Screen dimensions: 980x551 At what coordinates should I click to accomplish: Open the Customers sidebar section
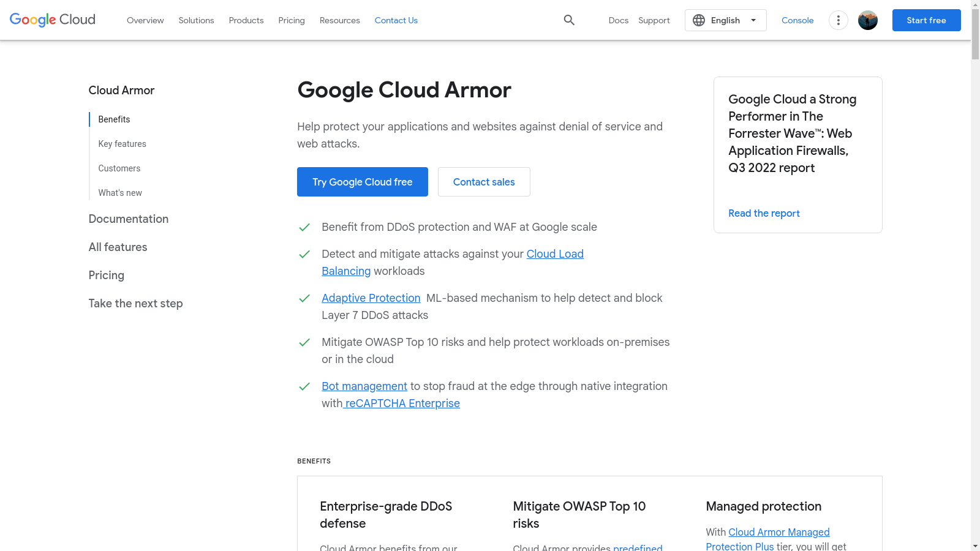point(119,168)
